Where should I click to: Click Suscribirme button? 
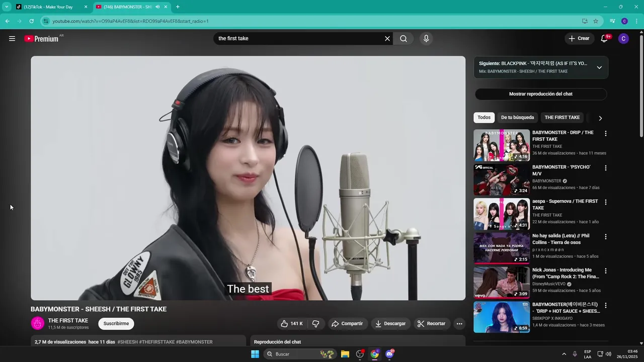[116, 324]
